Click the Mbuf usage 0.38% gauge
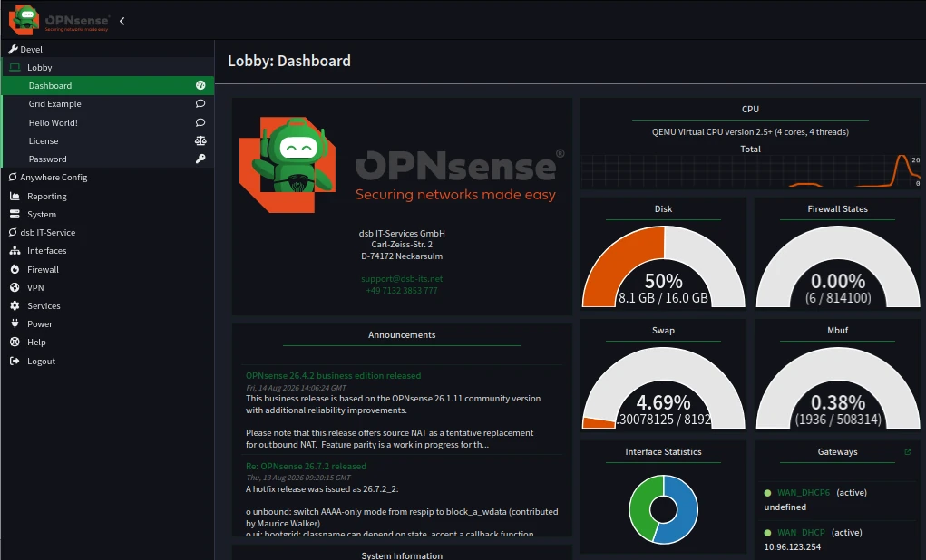The height and width of the screenshot is (560, 926). pos(837,388)
